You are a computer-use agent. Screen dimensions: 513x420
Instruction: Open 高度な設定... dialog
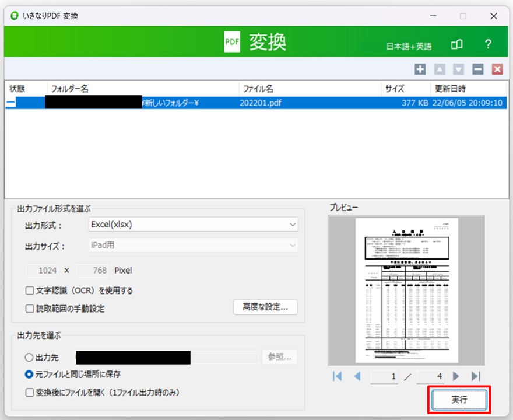tap(265, 307)
